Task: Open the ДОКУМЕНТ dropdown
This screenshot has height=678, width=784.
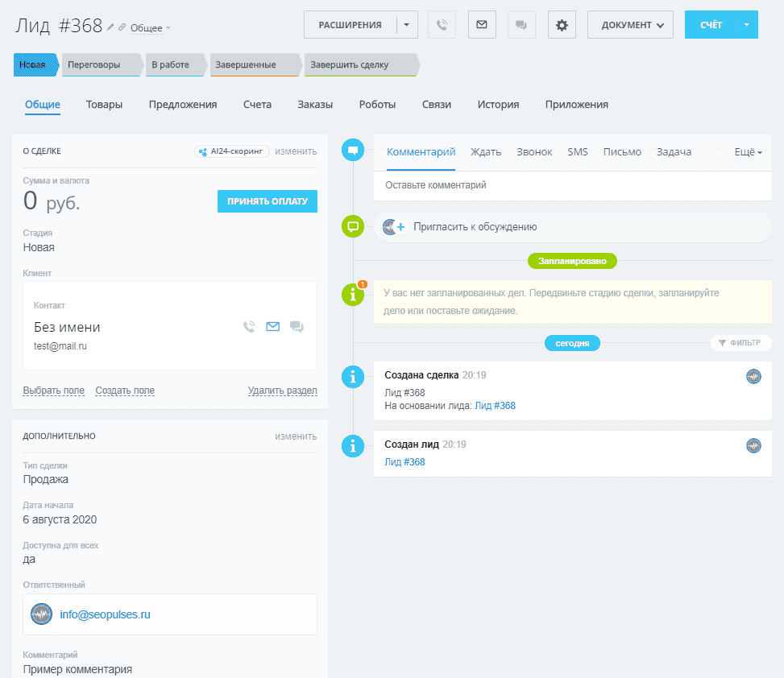Action: click(x=630, y=24)
